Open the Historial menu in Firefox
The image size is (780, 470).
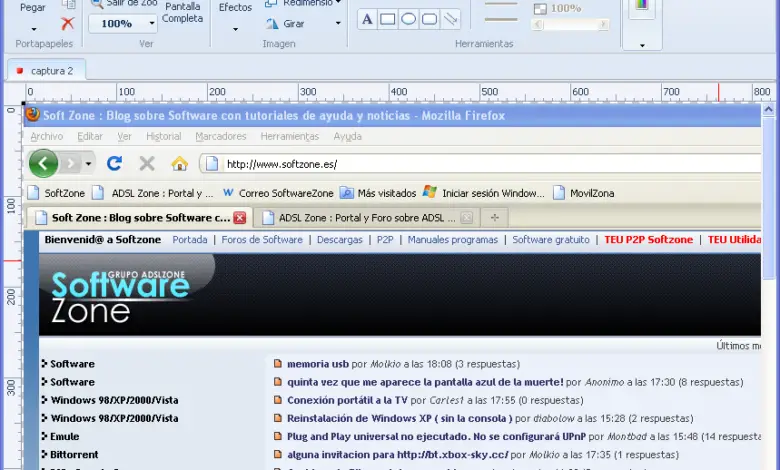tap(164, 136)
